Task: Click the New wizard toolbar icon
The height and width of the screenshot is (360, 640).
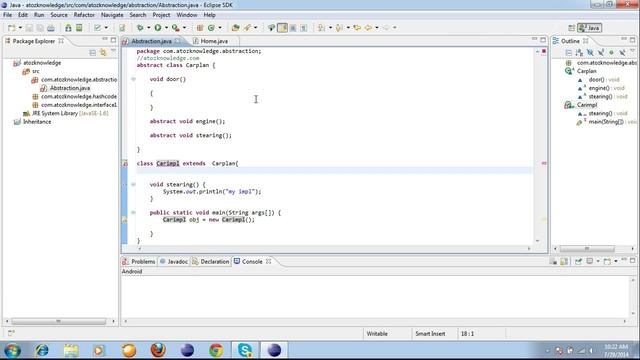Action: pos(11,28)
